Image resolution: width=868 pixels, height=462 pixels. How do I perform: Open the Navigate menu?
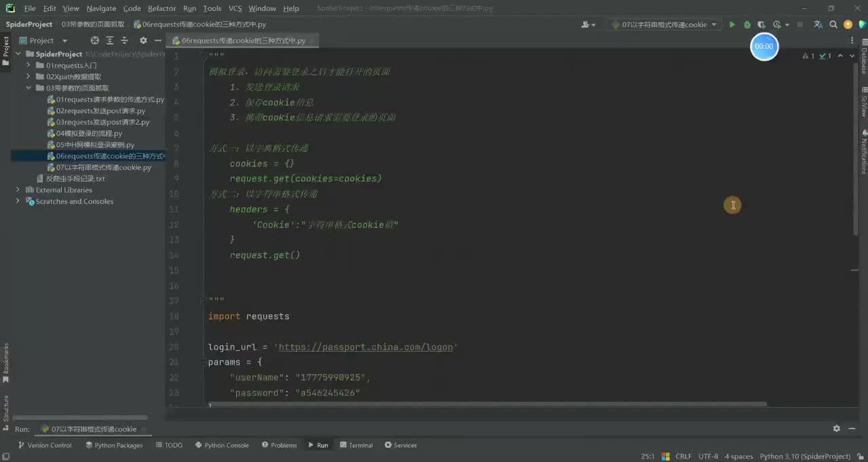pos(101,8)
